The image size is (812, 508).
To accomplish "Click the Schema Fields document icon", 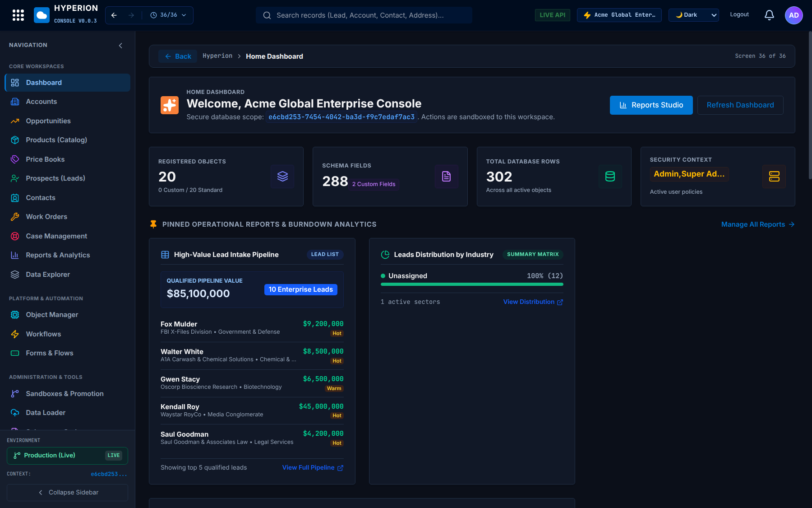I will pos(446,177).
